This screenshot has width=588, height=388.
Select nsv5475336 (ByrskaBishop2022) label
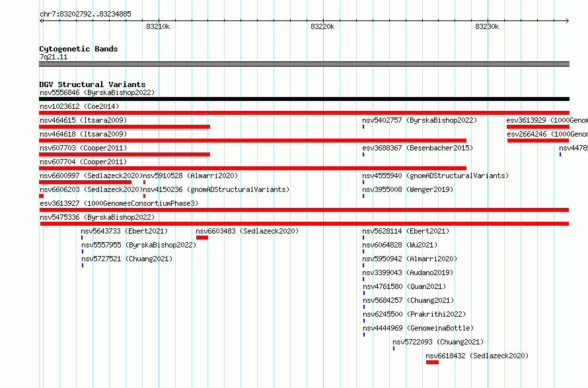(97, 217)
